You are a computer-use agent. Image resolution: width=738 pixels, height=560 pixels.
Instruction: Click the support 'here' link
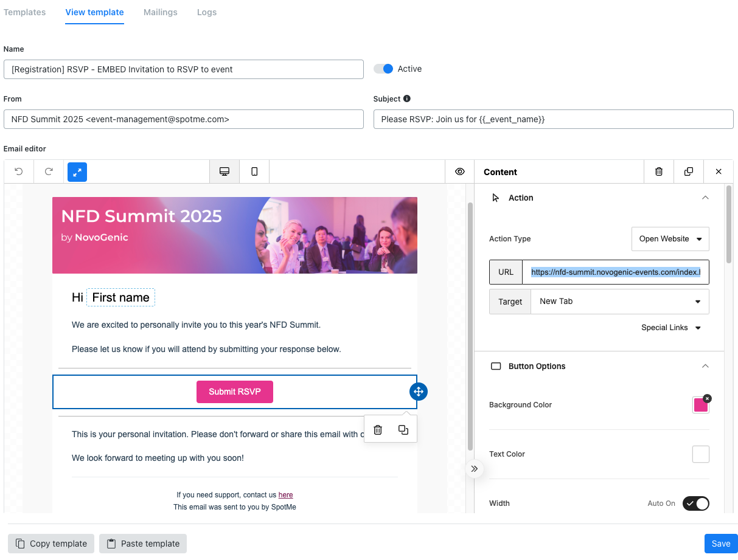[286, 495]
